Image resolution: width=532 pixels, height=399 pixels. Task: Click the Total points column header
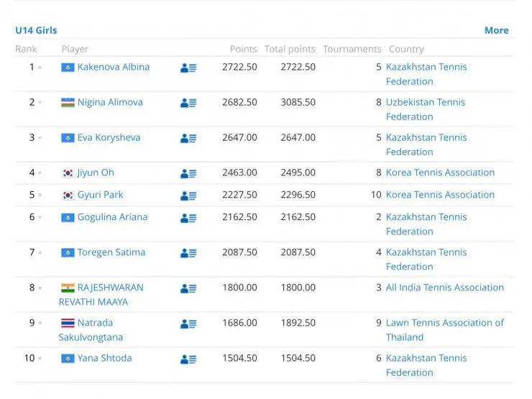pyautogui.click(x=290, y=49)
